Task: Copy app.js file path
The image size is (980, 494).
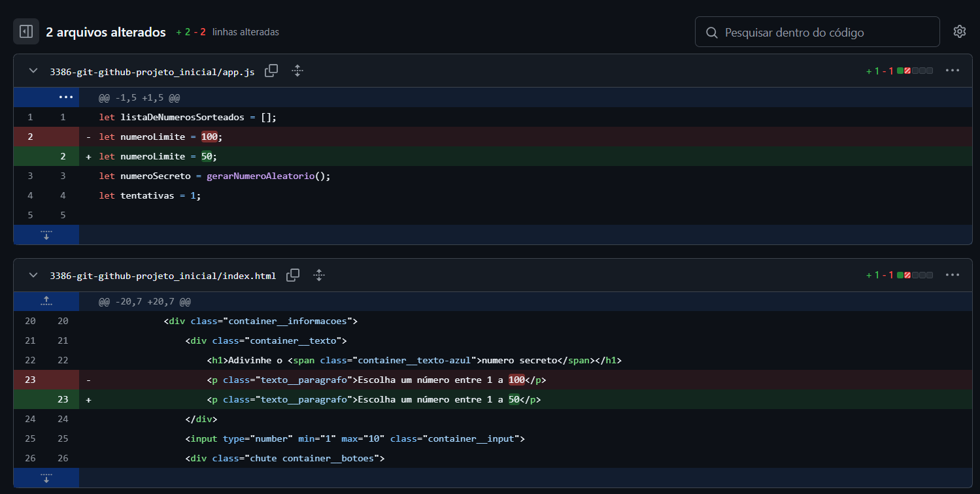Action: (271, 71)
